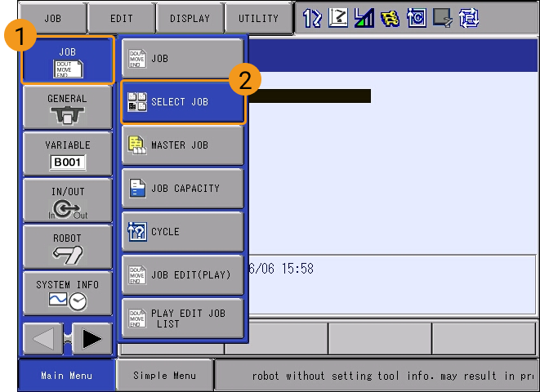The image size is (540, 392).
Task: Click the scrolling tool info warning message
Action: [x=392, y=376]
